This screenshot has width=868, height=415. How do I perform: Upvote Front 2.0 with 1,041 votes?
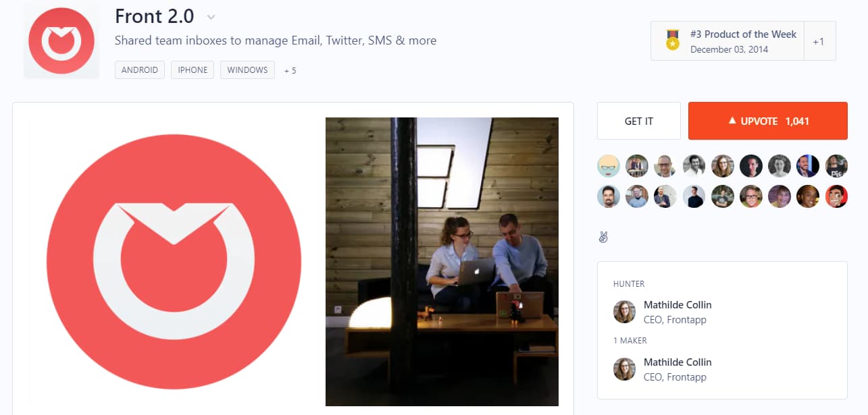click(x=768, y=121)
